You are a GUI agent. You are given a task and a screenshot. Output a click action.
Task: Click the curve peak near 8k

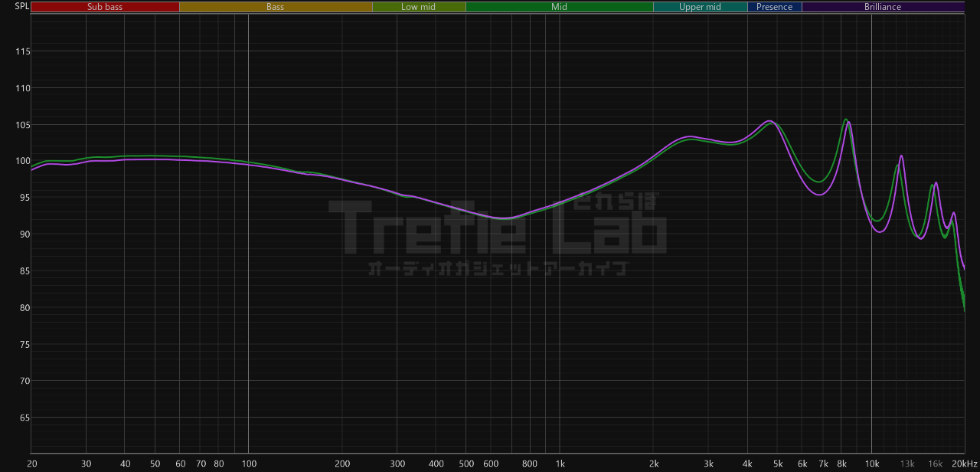[846, 120]
